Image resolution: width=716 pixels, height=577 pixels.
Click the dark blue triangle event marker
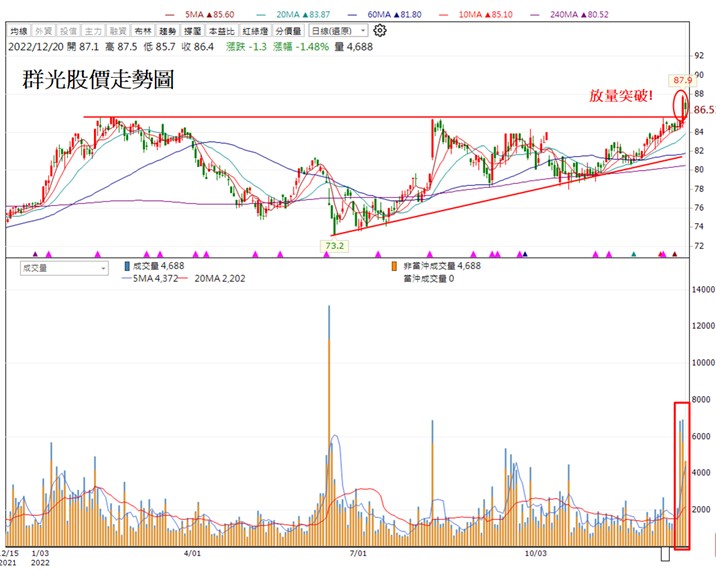(x=525, y=254)
